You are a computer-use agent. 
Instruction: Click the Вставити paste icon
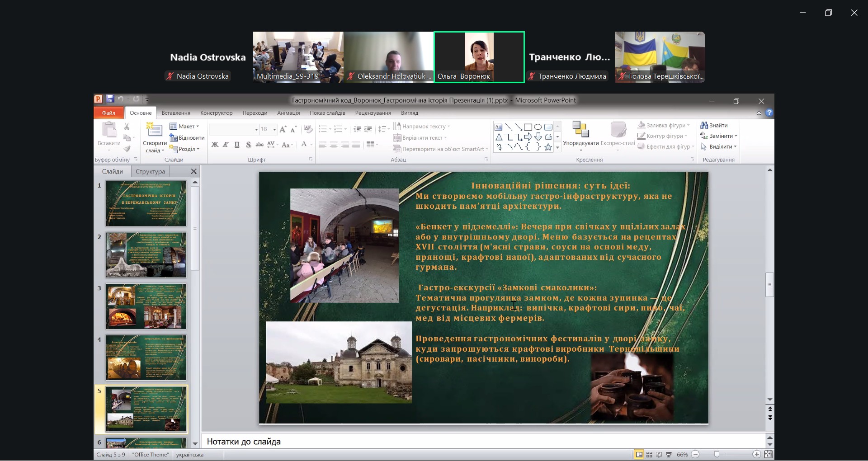pyautogui.click(x=109, y=131)
